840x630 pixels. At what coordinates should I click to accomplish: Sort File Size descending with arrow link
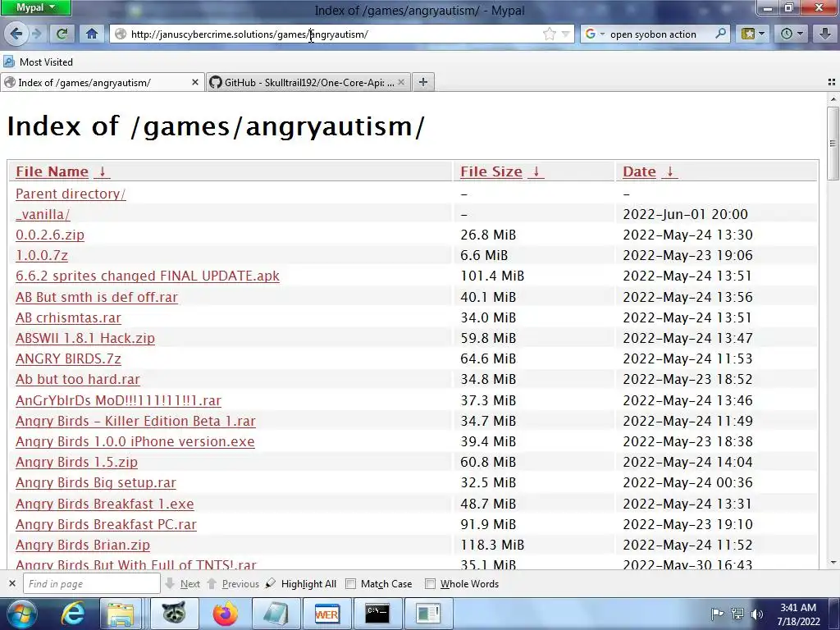pyautogui.click(x=536, y=171)
